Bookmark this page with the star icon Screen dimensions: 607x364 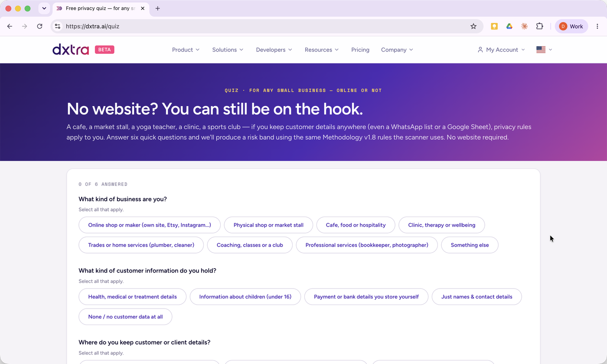pyautogui.click(x=473, y=26)
